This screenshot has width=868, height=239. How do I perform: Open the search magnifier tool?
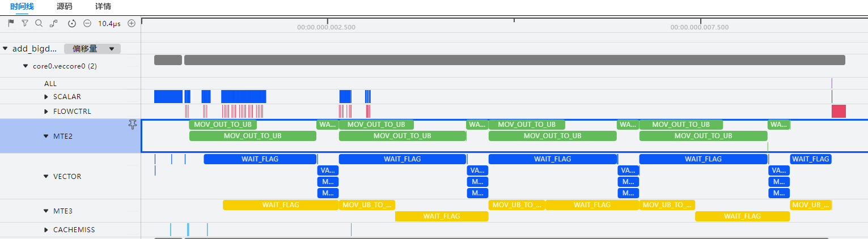click(39, 23)
